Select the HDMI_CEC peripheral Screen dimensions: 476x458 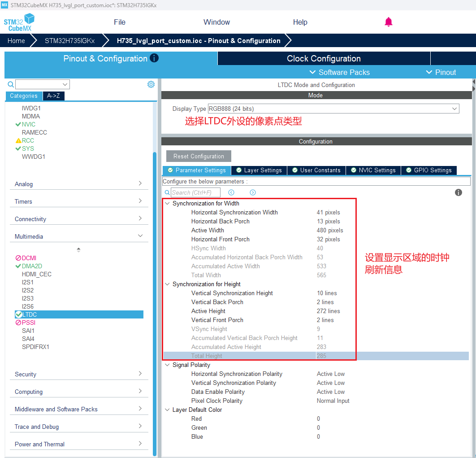(x=36, y=274)
